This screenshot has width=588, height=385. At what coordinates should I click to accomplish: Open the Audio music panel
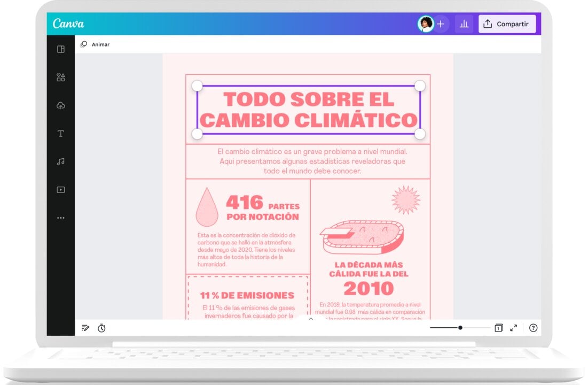tap(61, 161)
